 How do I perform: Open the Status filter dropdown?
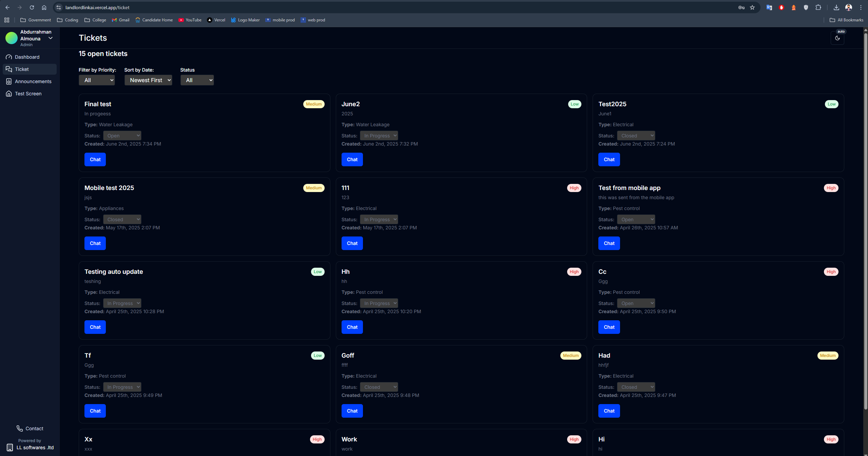point(197,80)
